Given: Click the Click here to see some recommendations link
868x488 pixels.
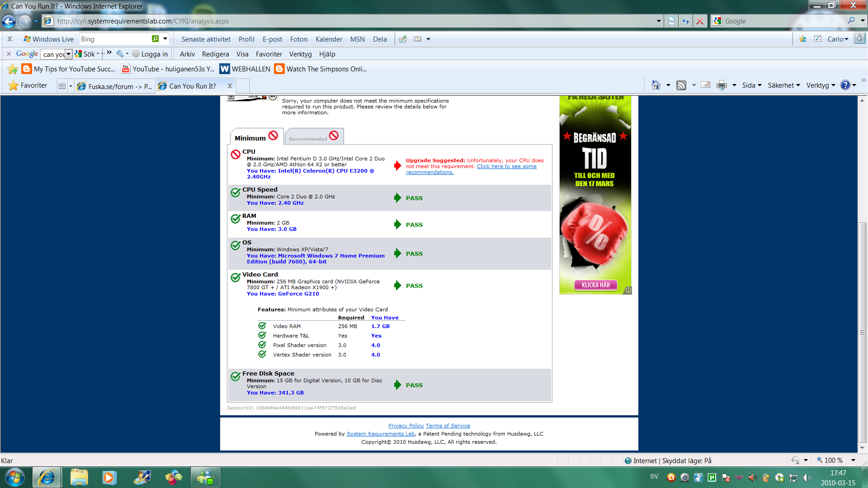Looking at the screenshot, I should pyautogui.click(x=471, y=169).
